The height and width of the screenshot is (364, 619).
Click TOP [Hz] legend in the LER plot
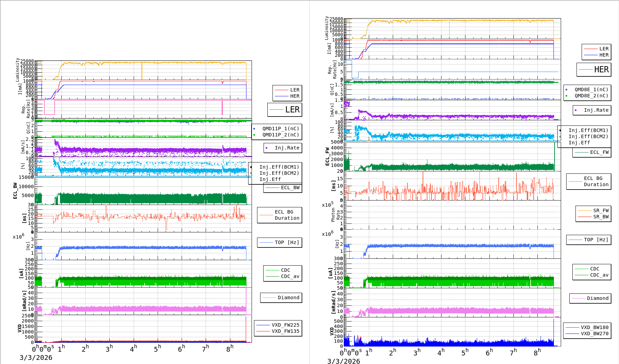279,243
